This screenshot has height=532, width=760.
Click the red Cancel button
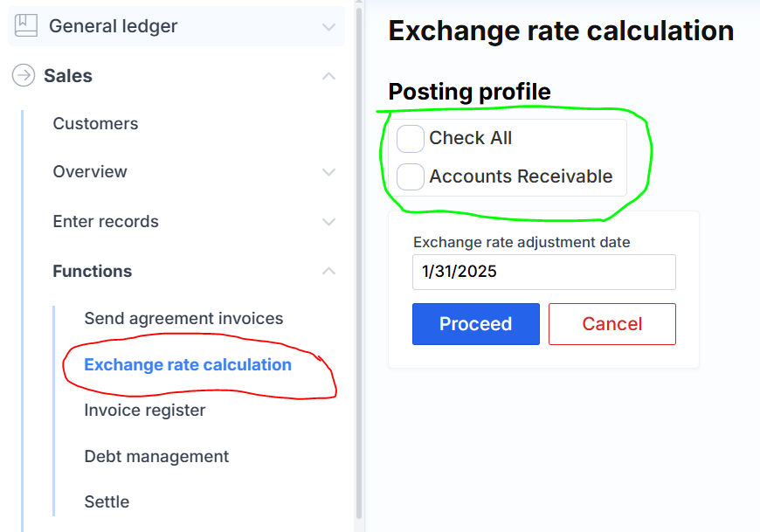pyautogui.click(x=611, y=324)
